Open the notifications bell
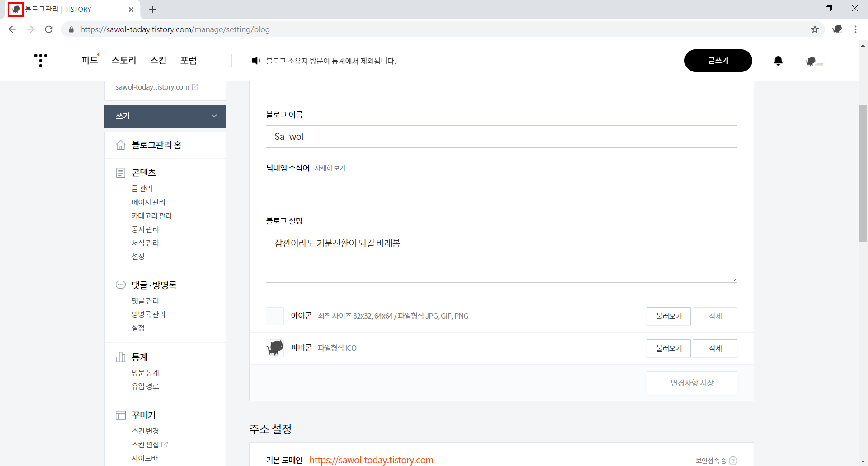 click(x=778, y=61)
